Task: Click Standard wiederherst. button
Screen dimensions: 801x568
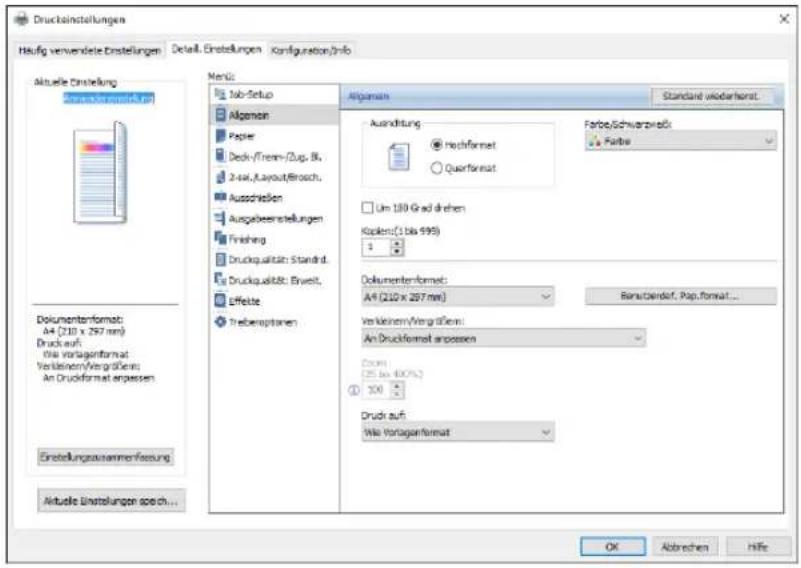Action: coord(711,96)
